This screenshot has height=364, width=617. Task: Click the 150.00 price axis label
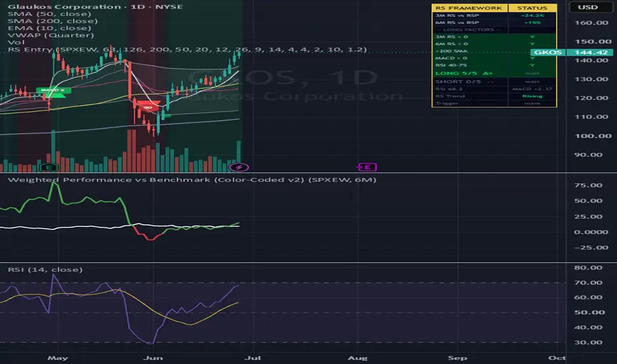(x=593, y=41)
